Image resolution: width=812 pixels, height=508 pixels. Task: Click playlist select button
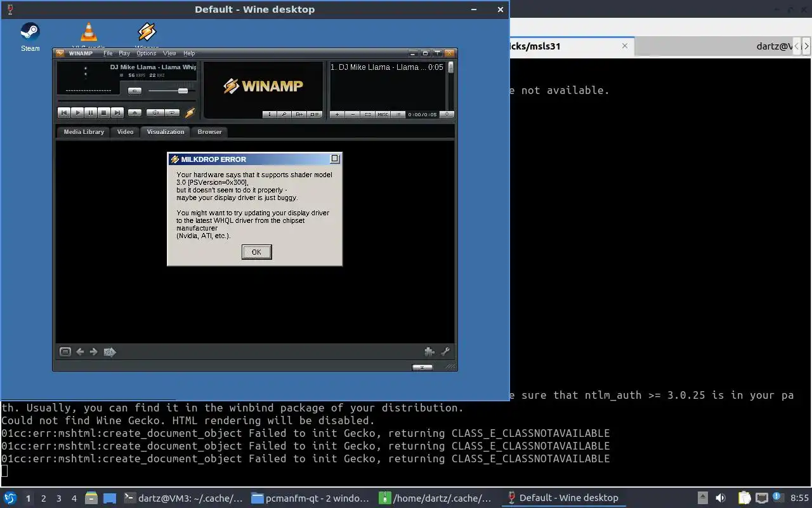click(368, 114)
